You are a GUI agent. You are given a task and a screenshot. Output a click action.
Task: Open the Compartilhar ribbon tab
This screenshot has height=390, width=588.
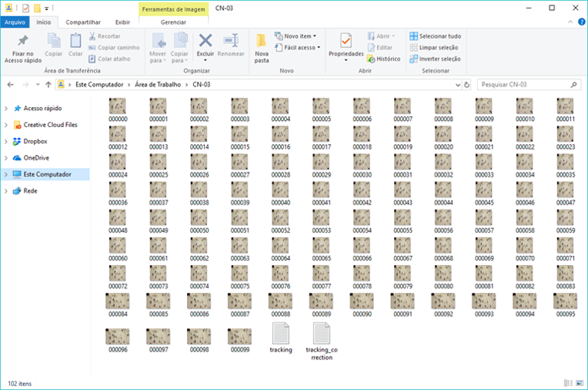83,22
